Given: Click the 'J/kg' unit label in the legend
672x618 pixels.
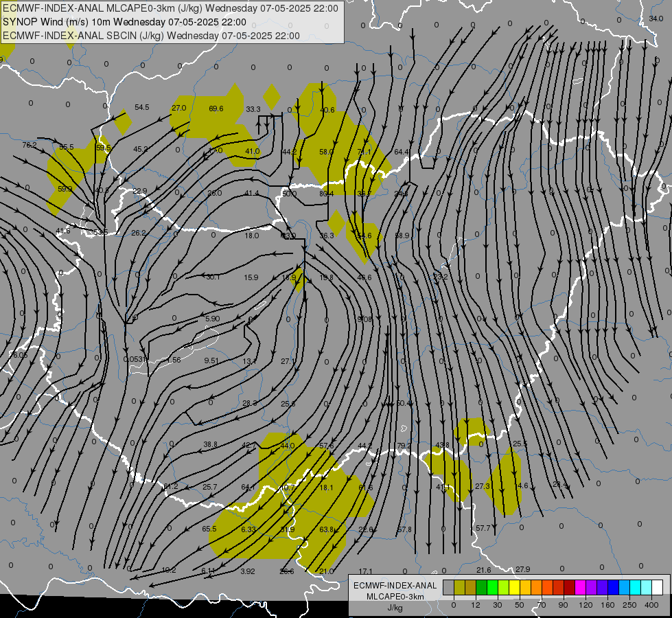Looking at the screenshot, I should click(395, 608).
